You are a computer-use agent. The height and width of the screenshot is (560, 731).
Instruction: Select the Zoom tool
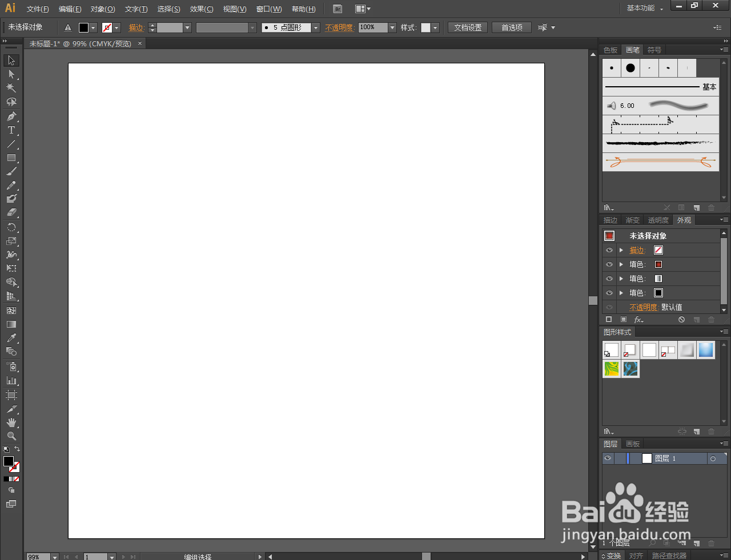tap(11, 436)
